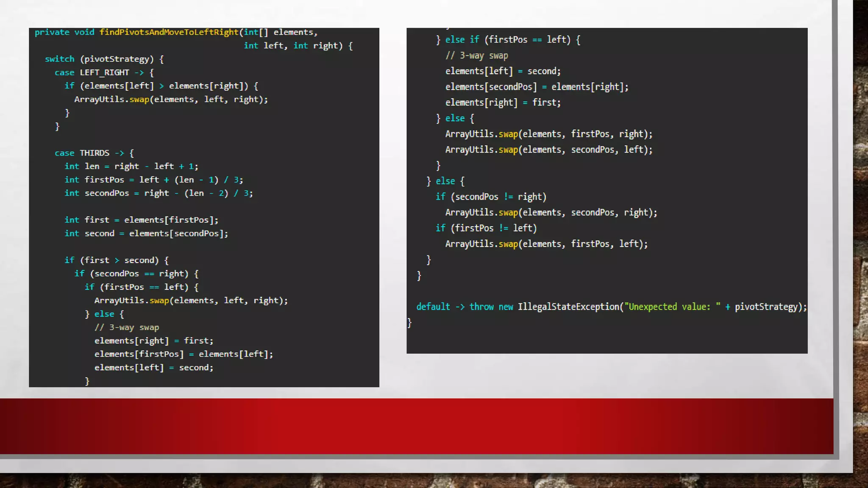Click the 3-way swap comment in right code block
Viewport: 868px width, 488px height.
point(476,55)
